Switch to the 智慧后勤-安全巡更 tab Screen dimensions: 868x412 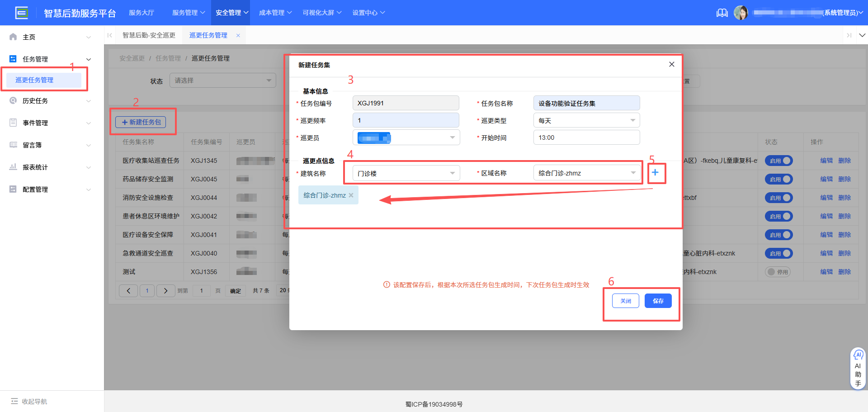[149, 35]
